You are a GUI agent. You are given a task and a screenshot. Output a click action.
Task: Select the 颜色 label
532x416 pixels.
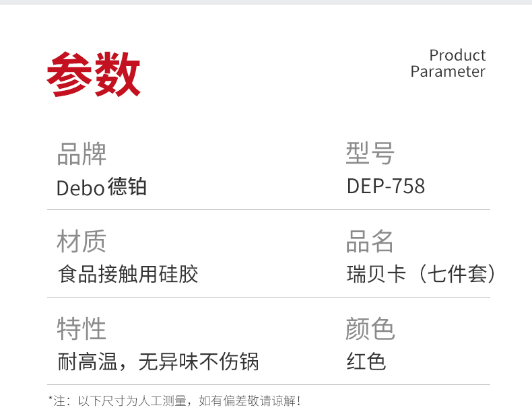pos(370,329)
